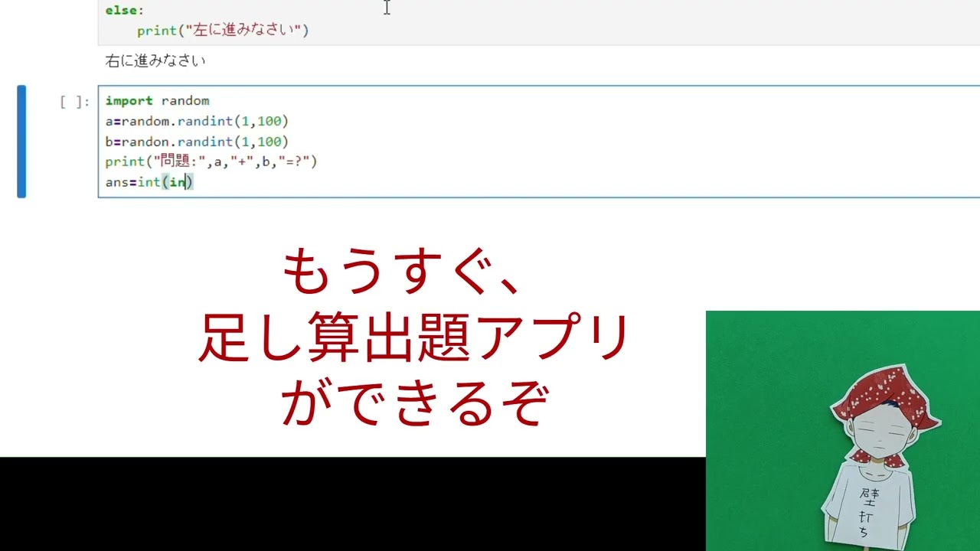Click the "int" function name in last line
This screenshot has width=980, height=551.
coord(149,182)
